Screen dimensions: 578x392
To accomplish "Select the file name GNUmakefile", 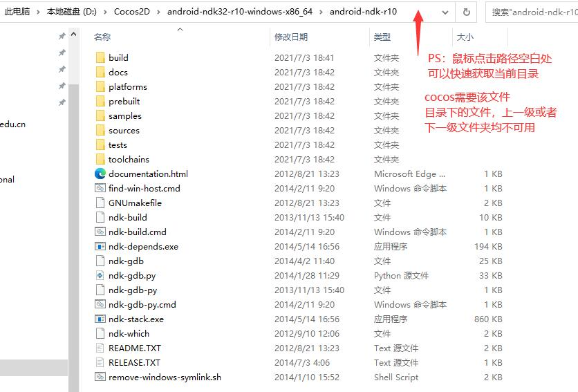I will (x=135, y=203).
